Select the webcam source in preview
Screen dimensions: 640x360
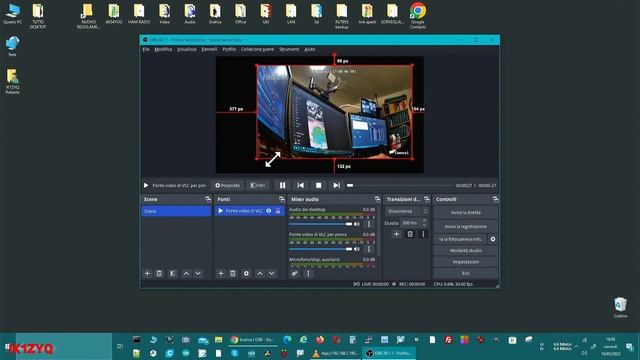(335, 112)
